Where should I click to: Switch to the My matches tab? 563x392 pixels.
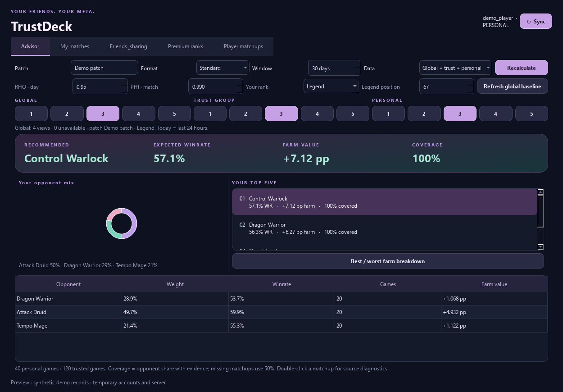pyautogui.click(x=75, y=46)
